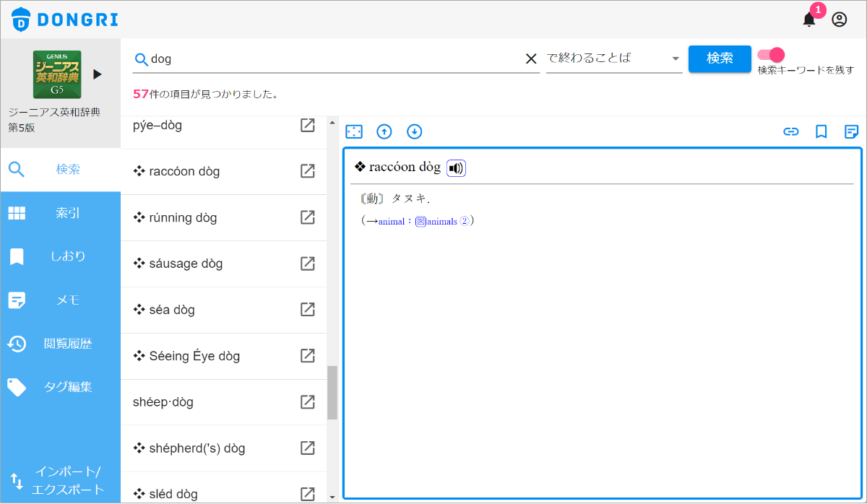Open the notifications bell
The width and height of the screenshot is (867, 504).
point(809,19)
